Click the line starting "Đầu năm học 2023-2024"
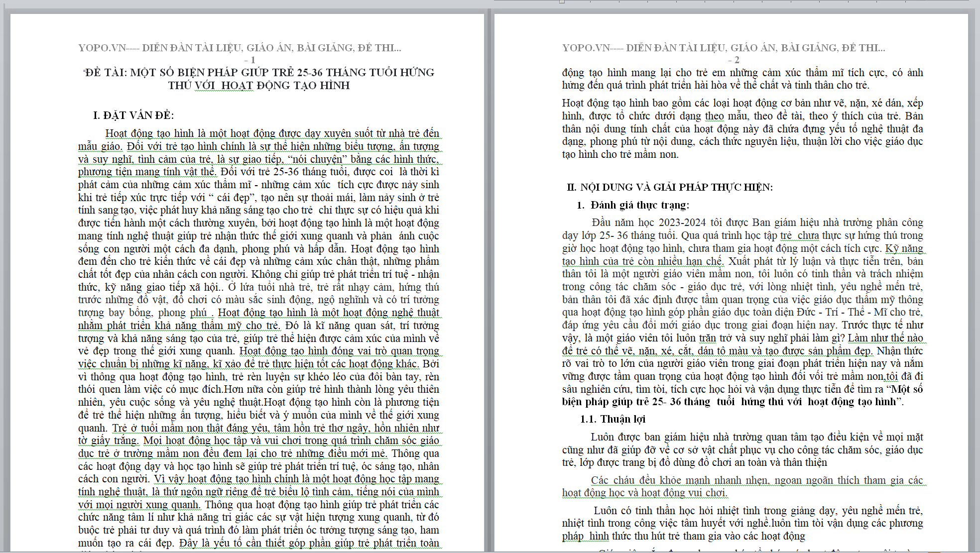 [x=757, y=222]
